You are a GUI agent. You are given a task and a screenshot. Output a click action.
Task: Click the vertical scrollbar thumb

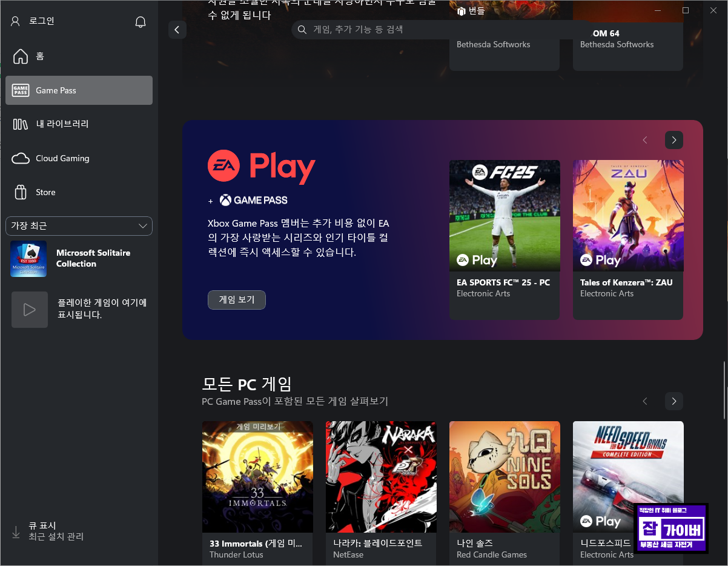[725, 390]
